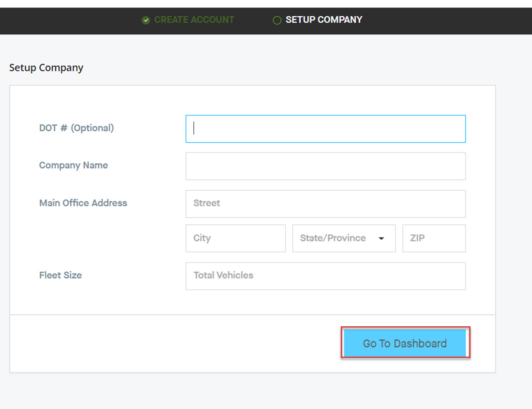Click the green checkmark beside Create Account
Image resolution: width=532 pixels, height=409 pixels.
pyautogui.click(x=145, y=20)
